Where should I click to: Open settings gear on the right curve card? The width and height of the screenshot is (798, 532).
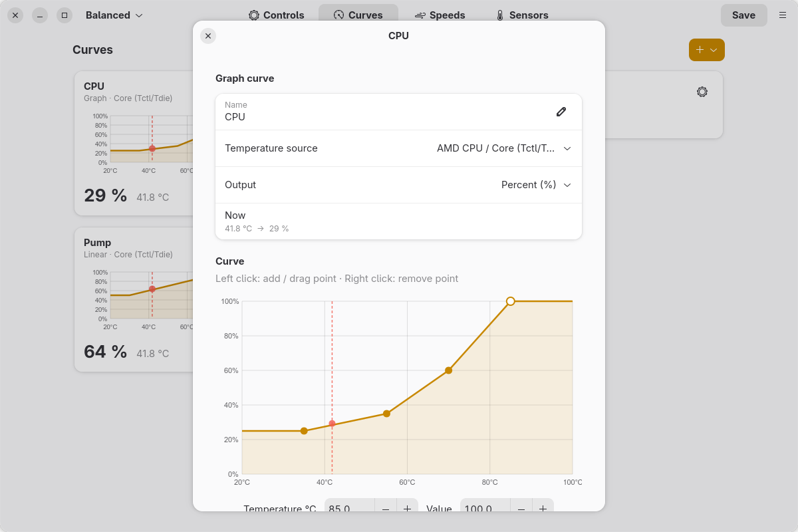pyautogui.click(x=702, y=92)
